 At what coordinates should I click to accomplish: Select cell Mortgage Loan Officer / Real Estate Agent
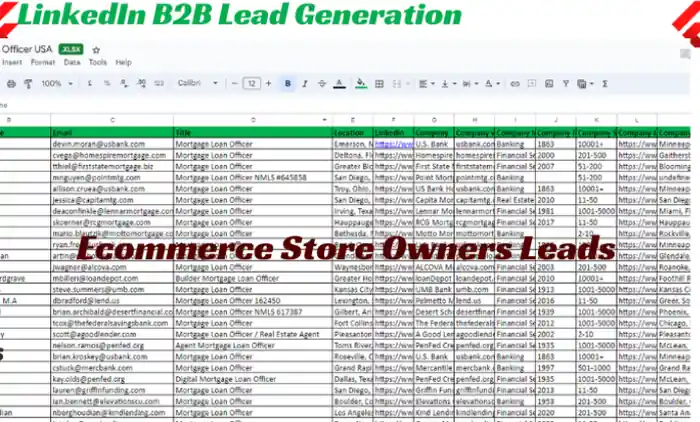click(x=253, y=334)
